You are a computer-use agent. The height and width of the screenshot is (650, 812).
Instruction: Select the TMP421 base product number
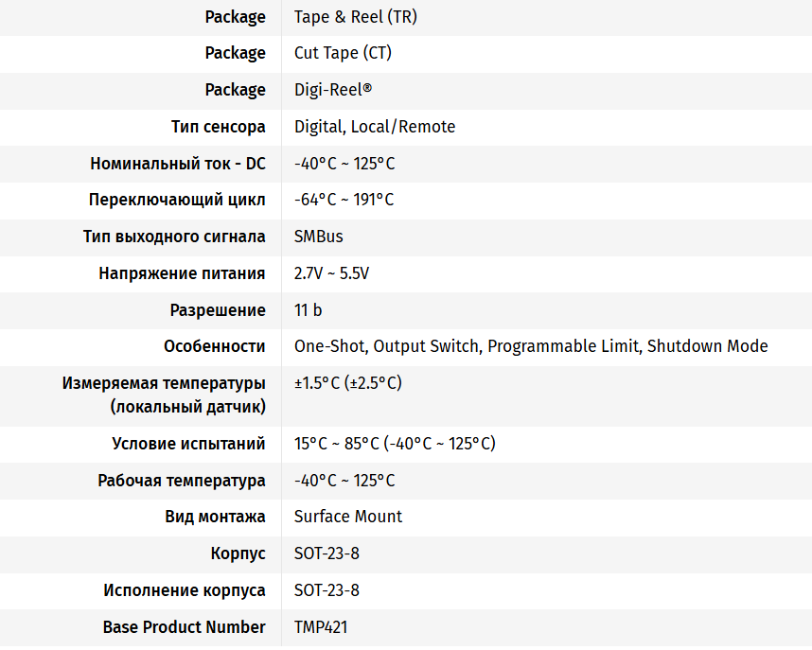321,627
